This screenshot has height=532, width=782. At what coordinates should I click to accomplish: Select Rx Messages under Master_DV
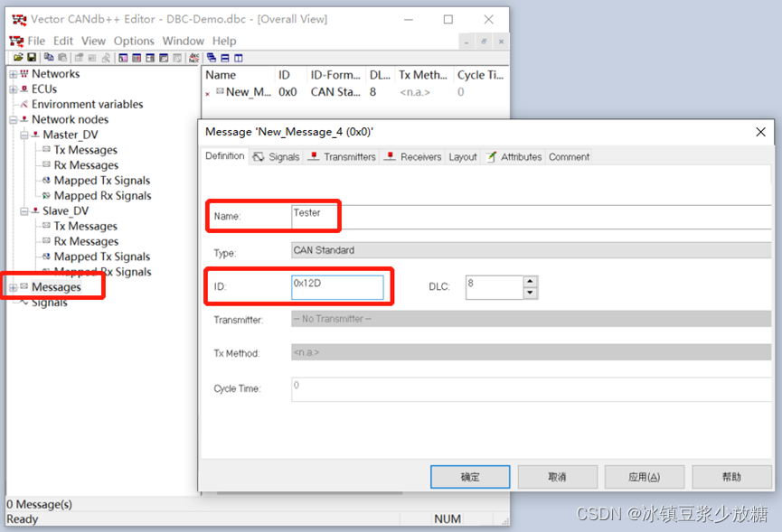point(86,165)
